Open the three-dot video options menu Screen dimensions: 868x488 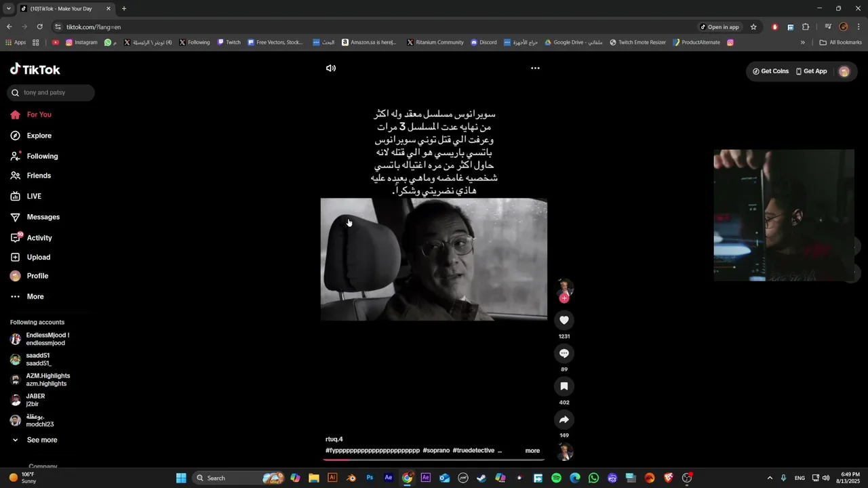tap(535, 68)
